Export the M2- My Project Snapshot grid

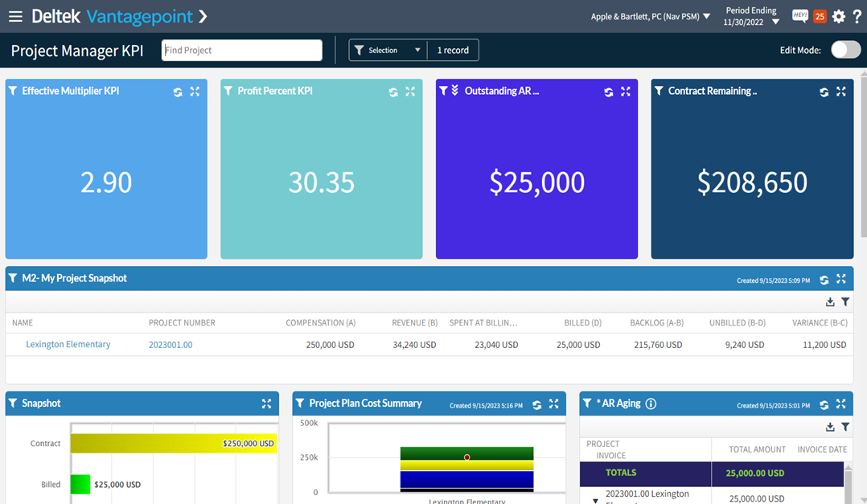pyautogui.click(x=830, y=302)
